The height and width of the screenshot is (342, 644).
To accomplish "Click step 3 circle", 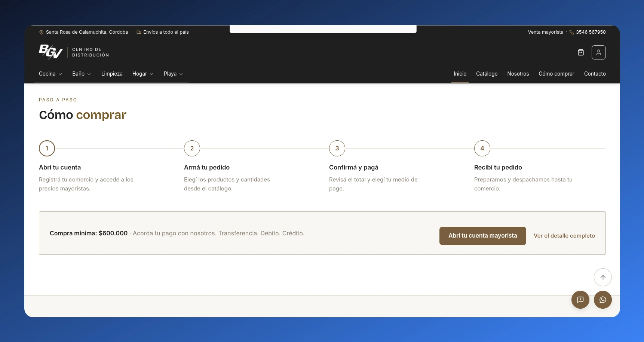I will (337, 148).
